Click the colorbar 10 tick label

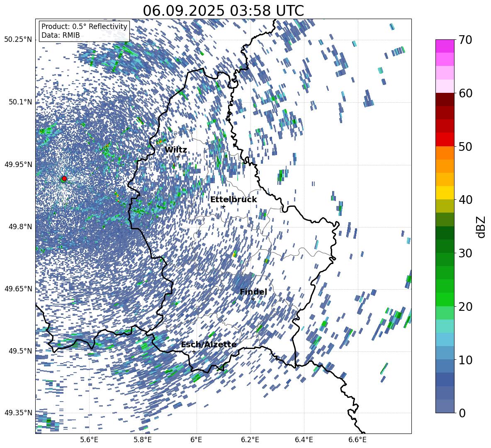click(465, 360)
